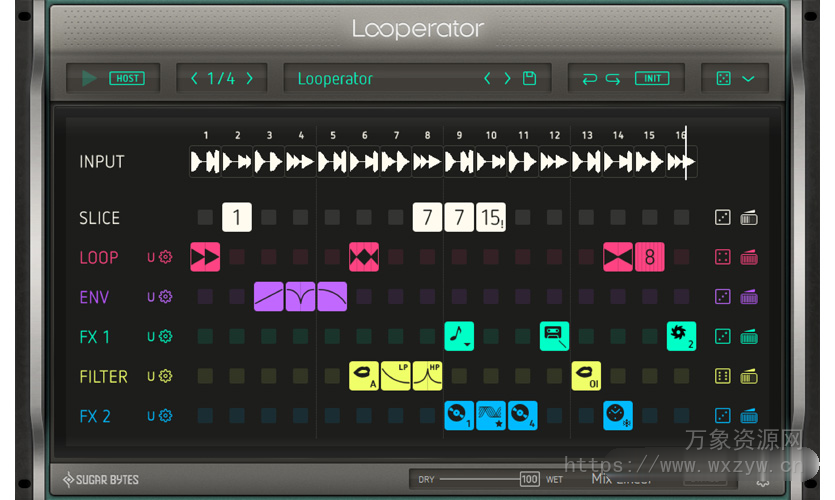Image resolution: width=835 pixels, height=500 pixels.
Task: Expand the randomize options chevron
Action: [x=748, y=79]
